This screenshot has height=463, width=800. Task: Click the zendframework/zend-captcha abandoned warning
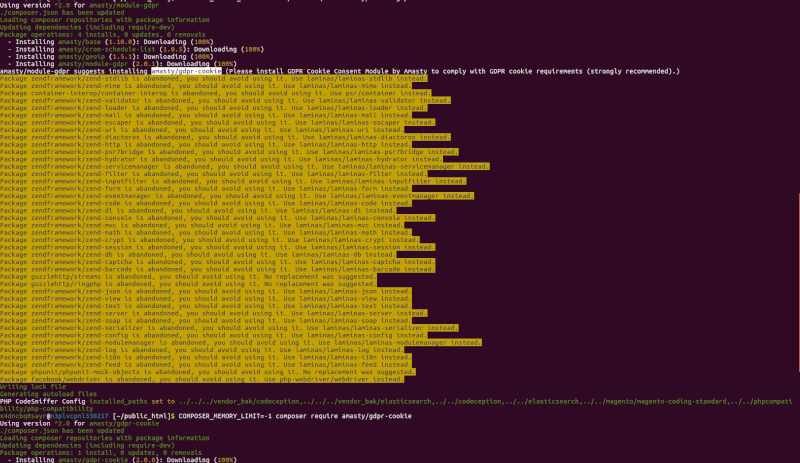click(217, 262)
